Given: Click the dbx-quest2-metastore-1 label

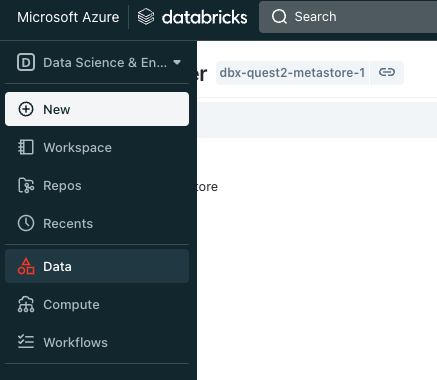Looking at the screenshot, I should point(292,73).
